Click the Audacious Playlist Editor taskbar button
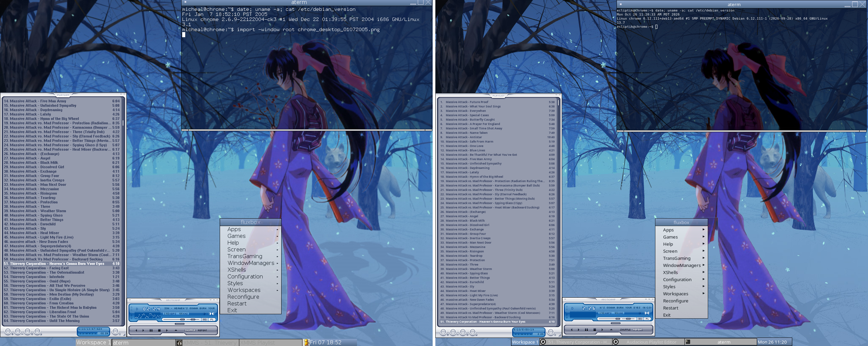The image size is (868, 346). [648, 342]
